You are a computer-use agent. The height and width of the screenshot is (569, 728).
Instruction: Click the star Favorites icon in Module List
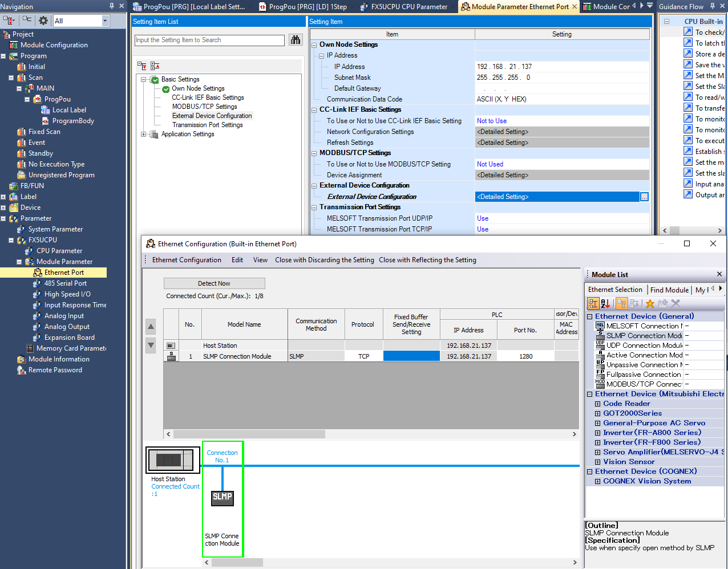pos(650,303)
